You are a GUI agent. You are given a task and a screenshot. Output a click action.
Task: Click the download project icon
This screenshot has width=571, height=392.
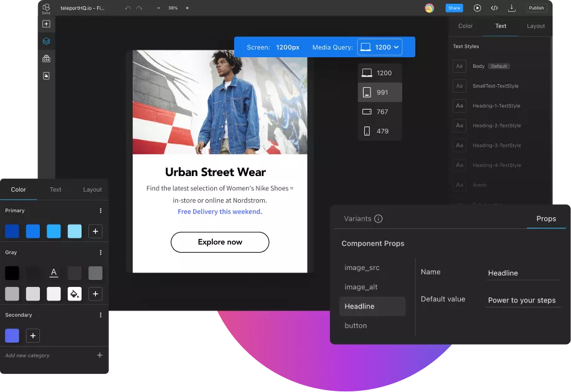tap(512, 8)
